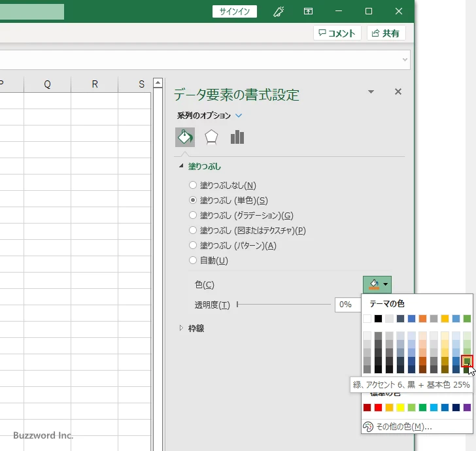This screenshot has width=476, height=451.
Task: Pick the green Accent 6 top swatch
Action: 467,319
